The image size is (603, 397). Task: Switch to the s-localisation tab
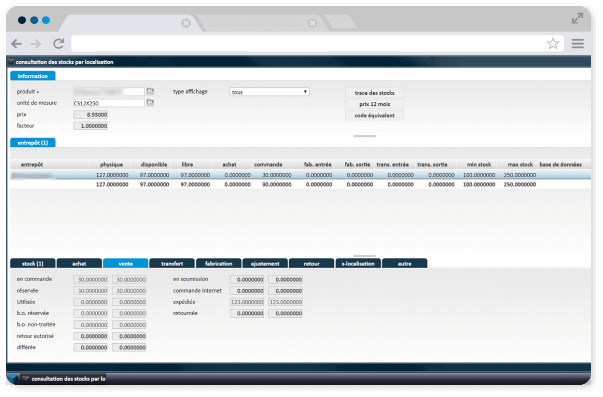click(x=358, y=264)
